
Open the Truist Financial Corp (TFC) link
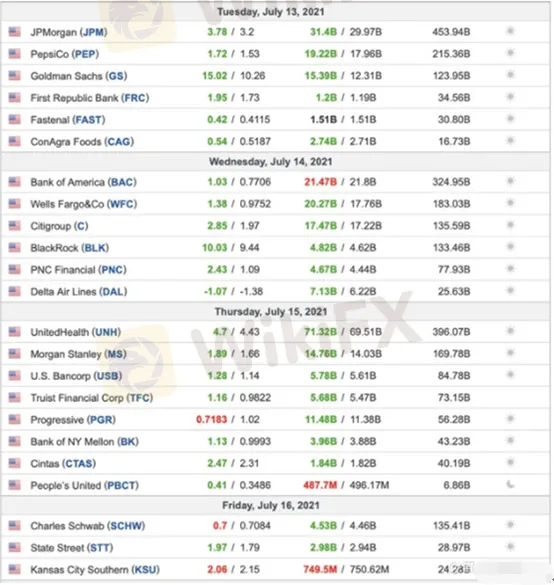click(x=92, y=398)
